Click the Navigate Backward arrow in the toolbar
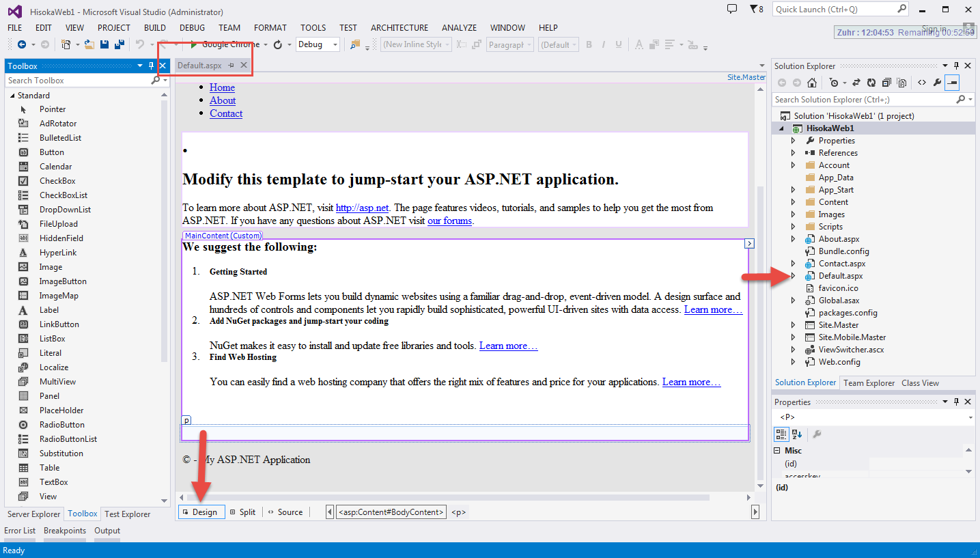 coord(21,44)
